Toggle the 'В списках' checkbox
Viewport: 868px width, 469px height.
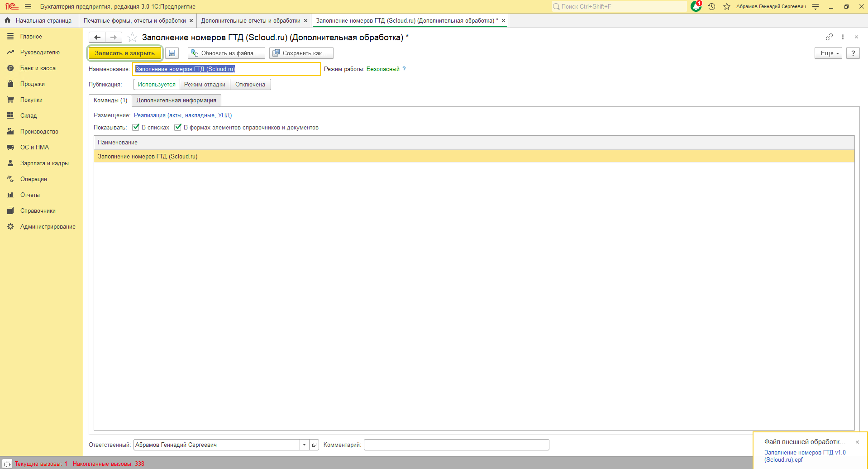click(x=136, y=127)
